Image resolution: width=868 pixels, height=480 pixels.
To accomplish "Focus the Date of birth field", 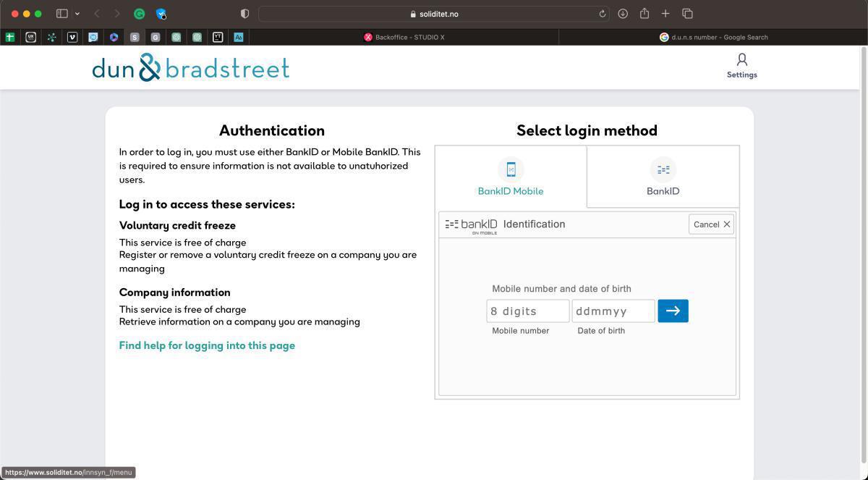I will tap(613, 311).
